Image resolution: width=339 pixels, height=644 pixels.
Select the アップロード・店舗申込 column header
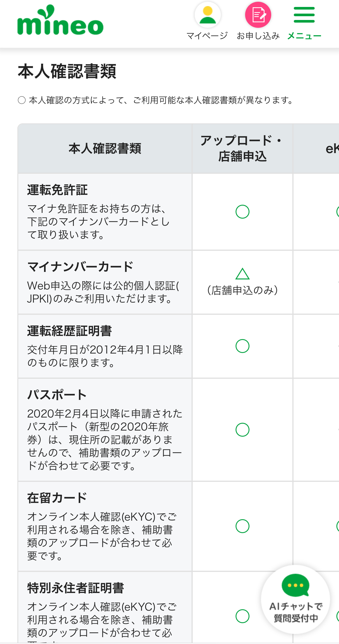[243, 149]
